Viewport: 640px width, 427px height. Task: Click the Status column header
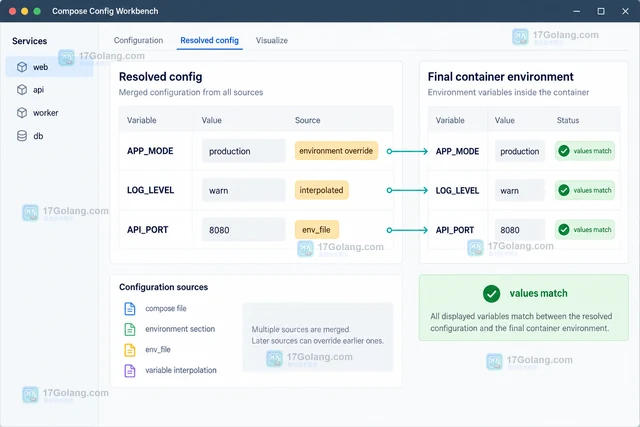(568, 120)
